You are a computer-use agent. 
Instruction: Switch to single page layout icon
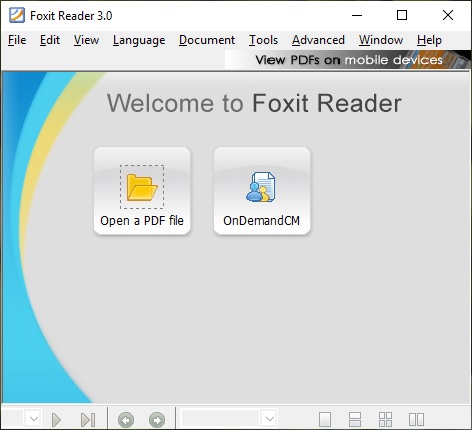click(x=325, y=420)
